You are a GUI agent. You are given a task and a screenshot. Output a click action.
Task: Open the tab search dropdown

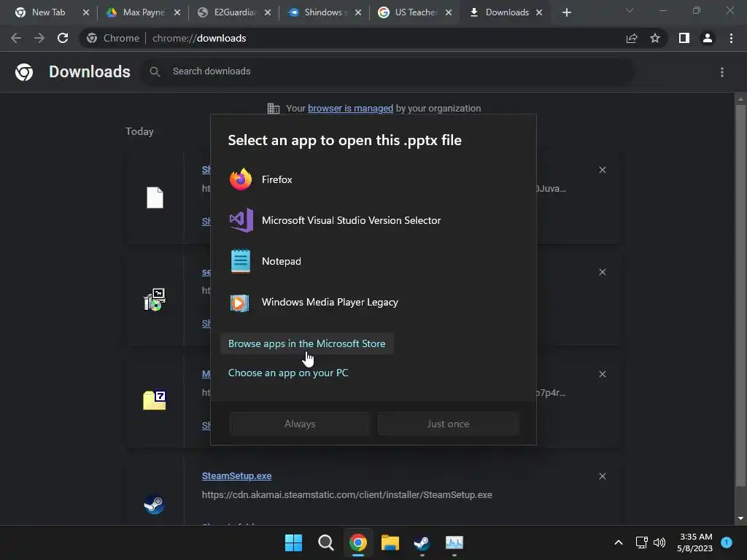coord(630,10)
